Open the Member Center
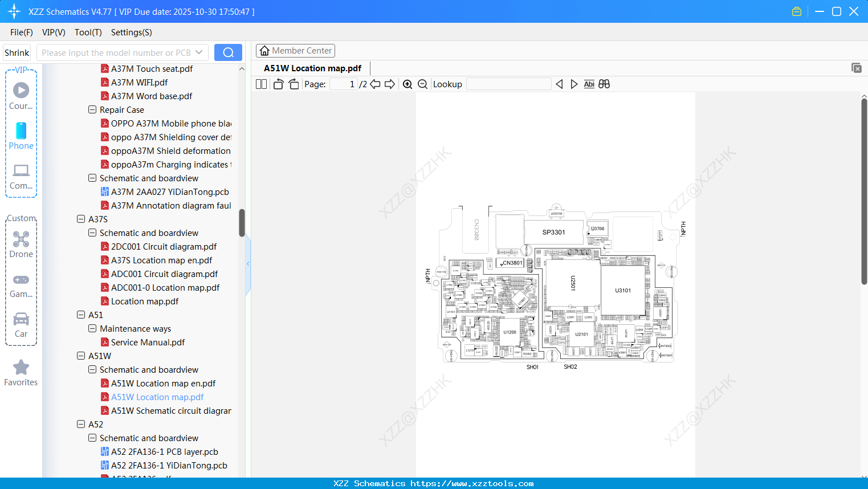The width and height of the screenshot is (868, 489). [x=295, y=50]
